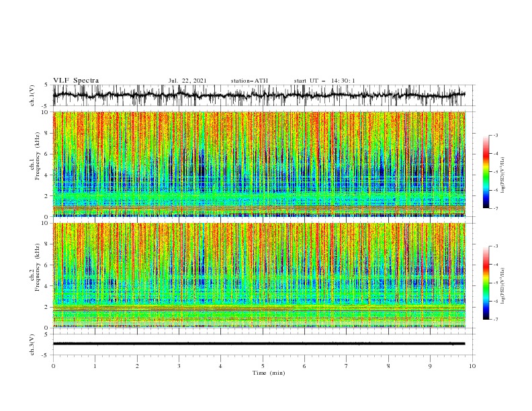Screen dimensions: 532x411
Task: Click time axis tick label '5'
Action: tap(263, 366)
